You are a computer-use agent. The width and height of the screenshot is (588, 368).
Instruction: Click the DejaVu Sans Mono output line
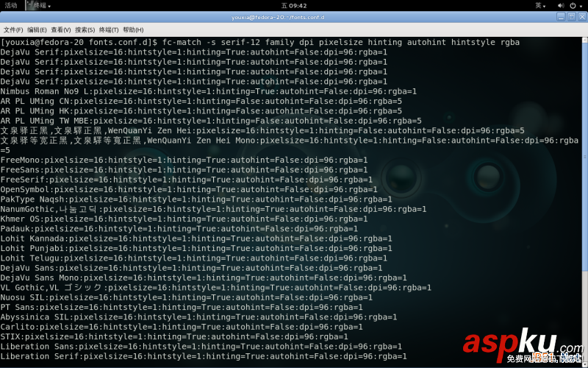pyautogui.click(x=204, y=277)
